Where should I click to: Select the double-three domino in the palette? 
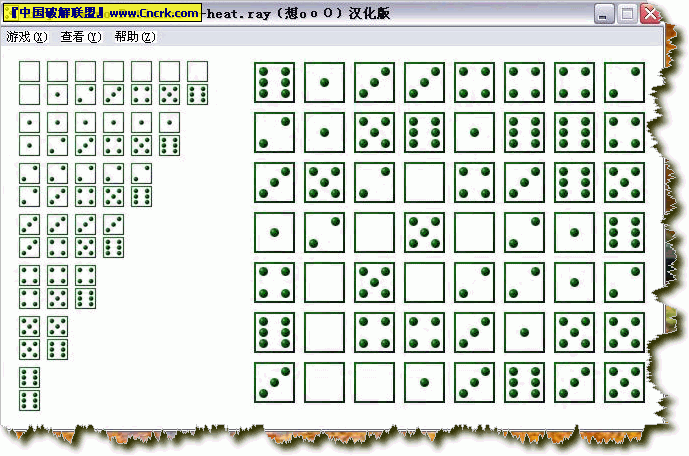[x=29, y=236]
